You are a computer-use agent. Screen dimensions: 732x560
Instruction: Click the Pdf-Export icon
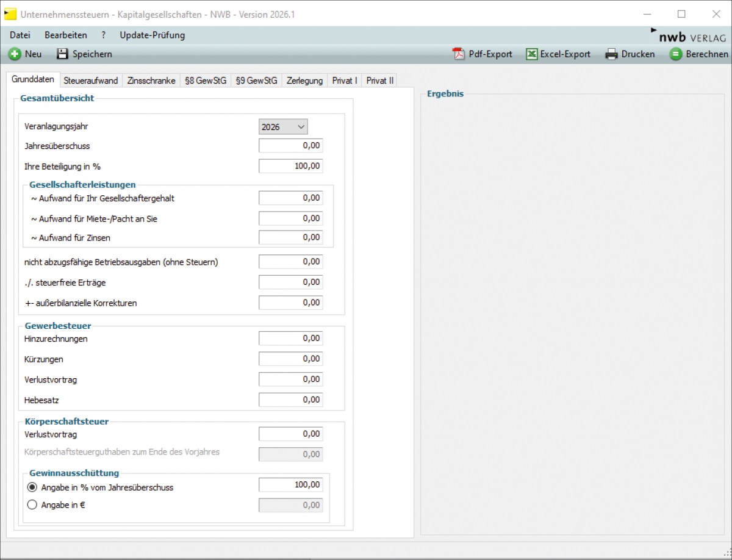pos(458,54)
